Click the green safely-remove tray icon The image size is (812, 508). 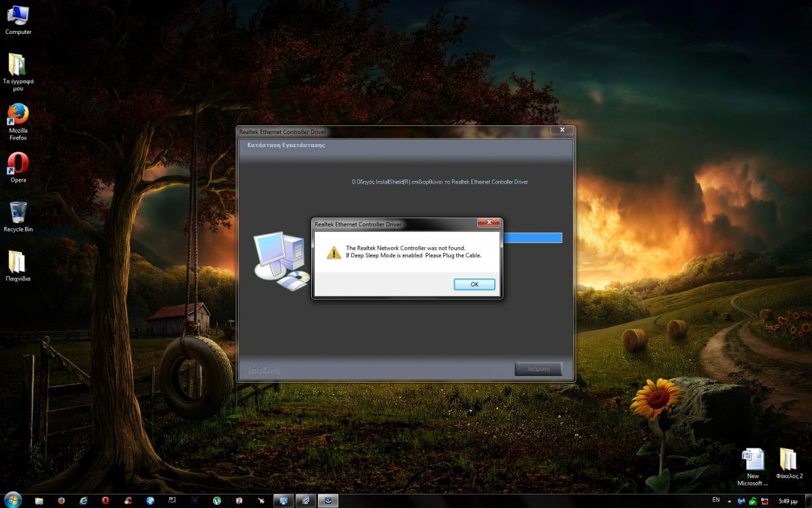click(753, 501)
